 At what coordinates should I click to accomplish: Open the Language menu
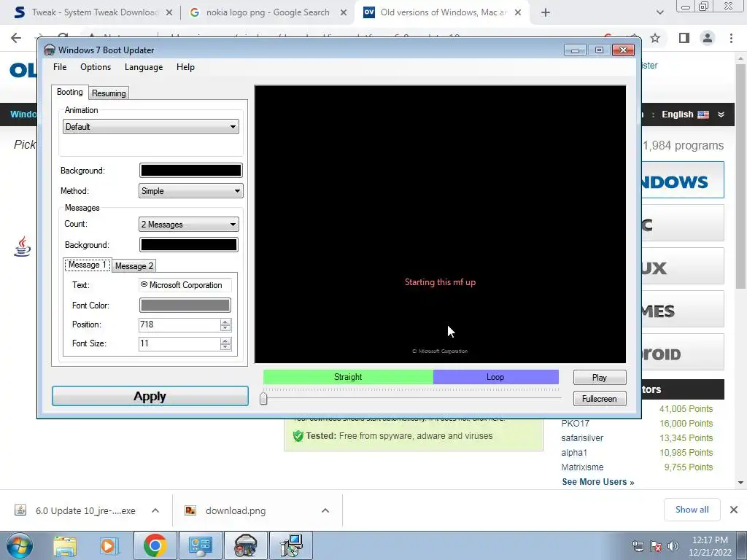click(x=144, y=67)
